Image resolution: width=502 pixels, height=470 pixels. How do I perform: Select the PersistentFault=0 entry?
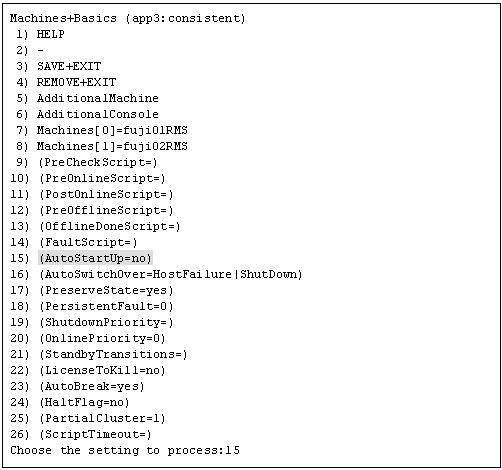click(x=106, y=306)
